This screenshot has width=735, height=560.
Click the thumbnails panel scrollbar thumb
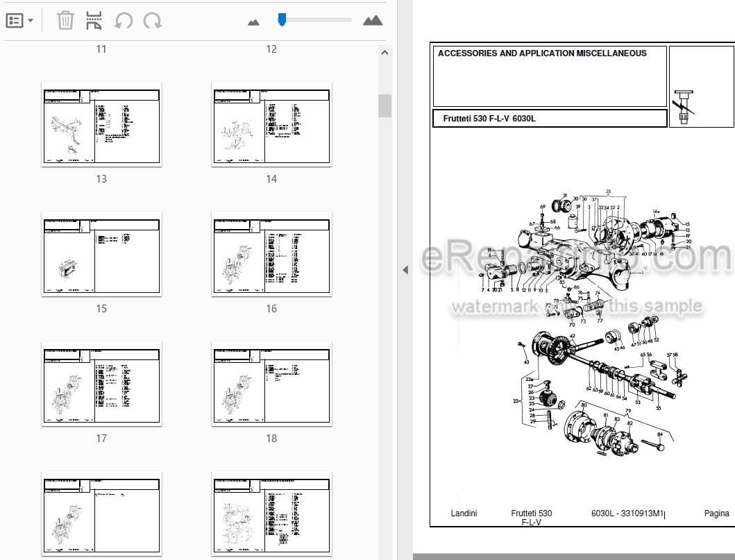point(385,105)
